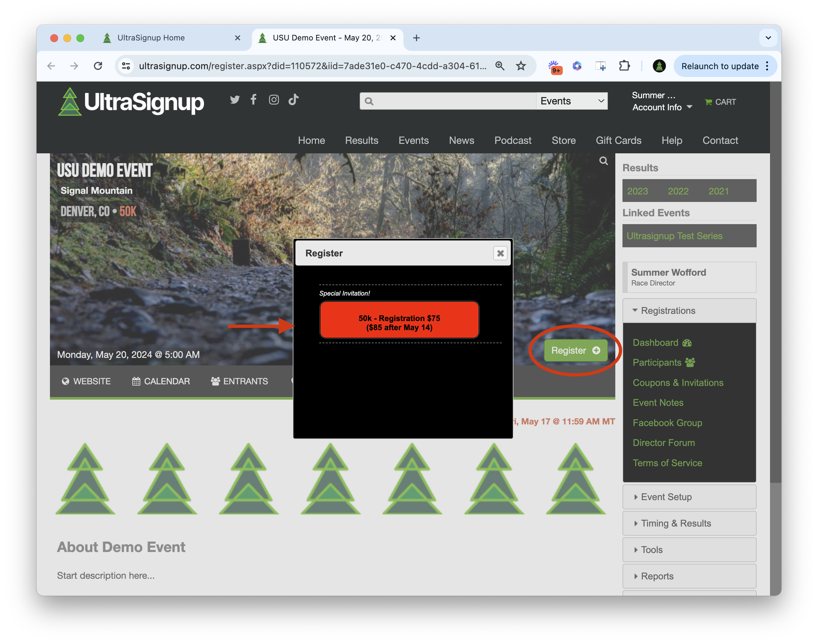Close the USU Demo Event tab
The width and height of the screenshot is (818, 644).
[x=393, y=38]
